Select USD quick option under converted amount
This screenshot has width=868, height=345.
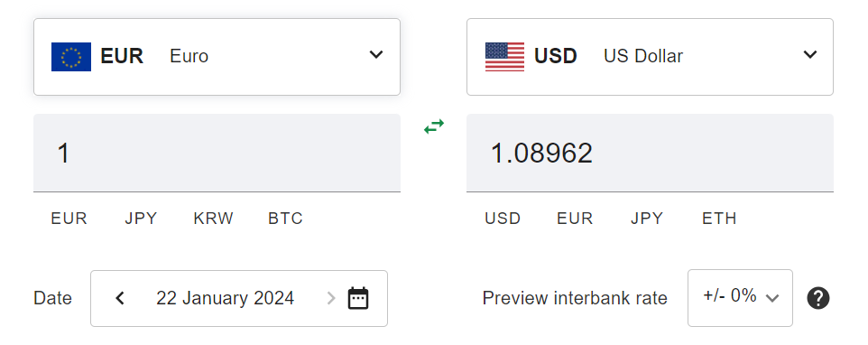503,219
